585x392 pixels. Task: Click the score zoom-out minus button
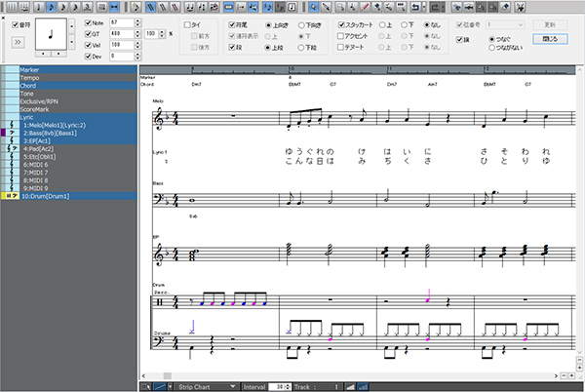click(x=564, y=375)
